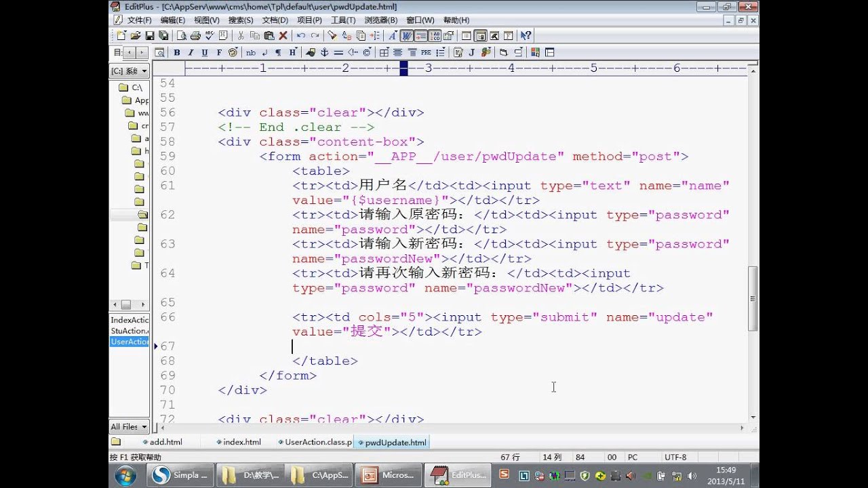Select StuAction file in file list
The width and height of the screenshot is (868, 488).
pyautogui.click(x=130, y=331)
